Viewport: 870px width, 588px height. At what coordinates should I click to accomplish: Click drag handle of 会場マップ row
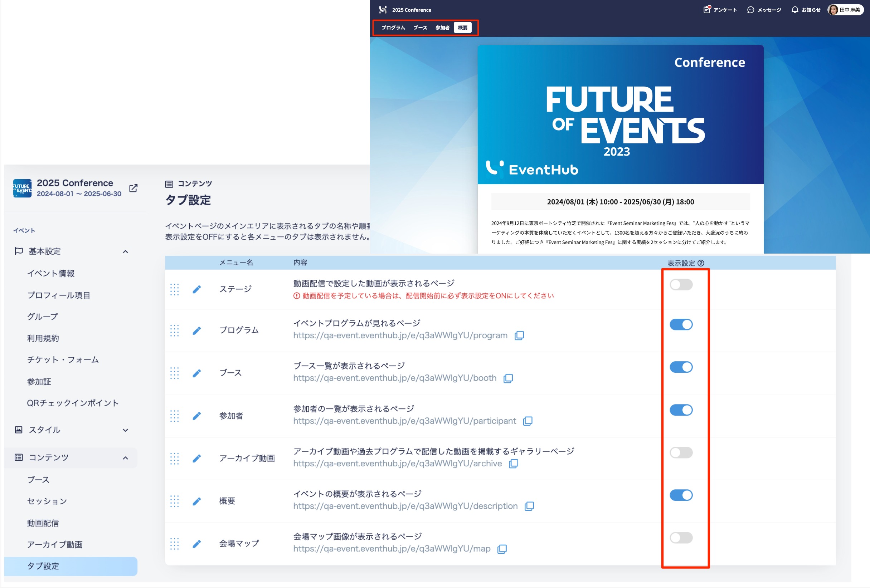[x=174, y=544]
